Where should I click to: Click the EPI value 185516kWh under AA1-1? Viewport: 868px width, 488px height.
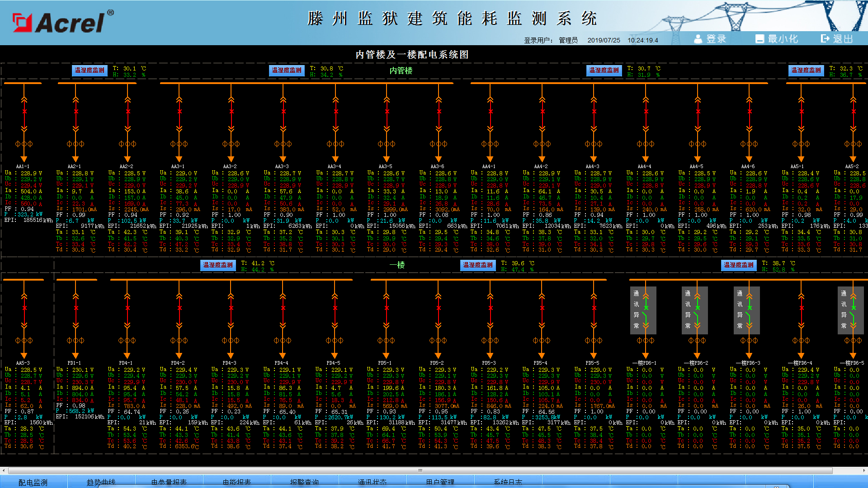coord(38,220)
